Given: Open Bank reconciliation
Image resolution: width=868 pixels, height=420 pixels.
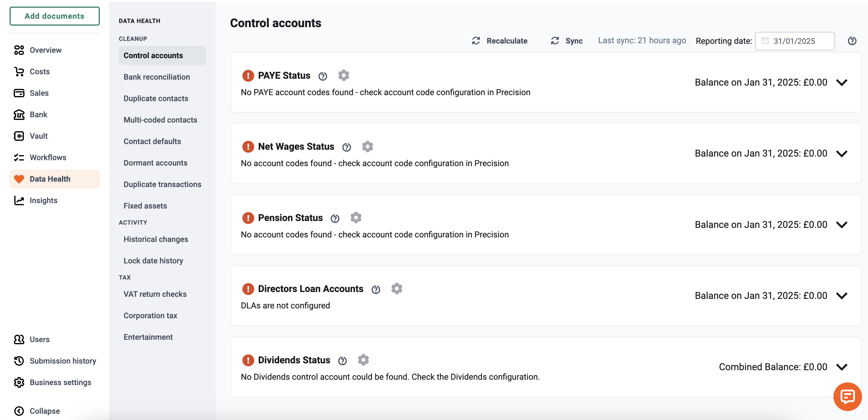Looking at the screenshot, I should [x=162, y=77].
